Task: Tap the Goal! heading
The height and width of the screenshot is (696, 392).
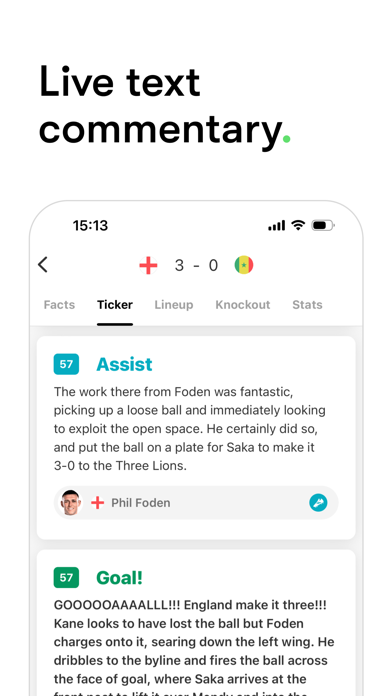Action: (x=119, y=577)
